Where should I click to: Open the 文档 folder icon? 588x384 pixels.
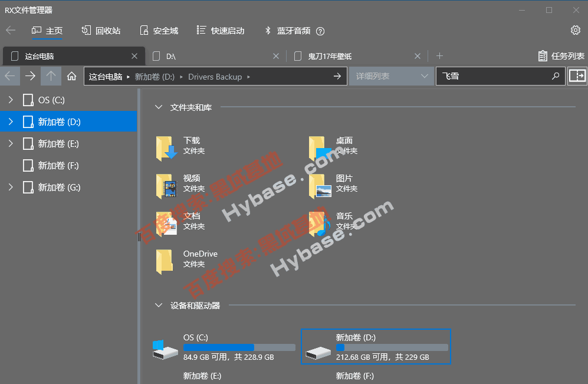click(x=166, y=224)
